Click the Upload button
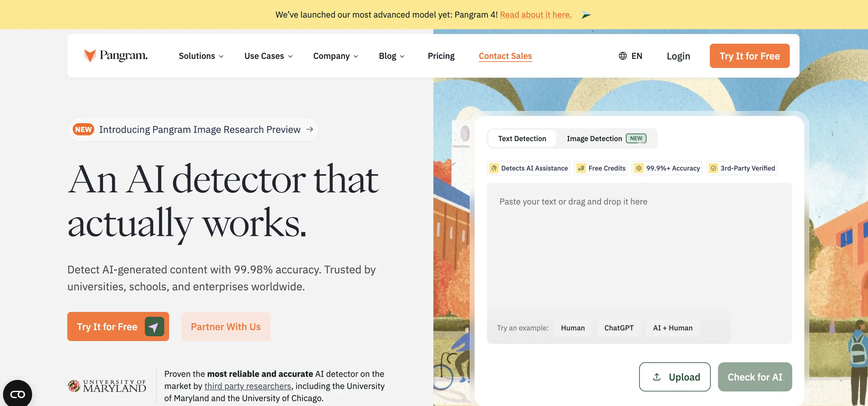Image resolution: width=868 pixels, height=406 pixels. pyautogui.click(x=675, y=377)
